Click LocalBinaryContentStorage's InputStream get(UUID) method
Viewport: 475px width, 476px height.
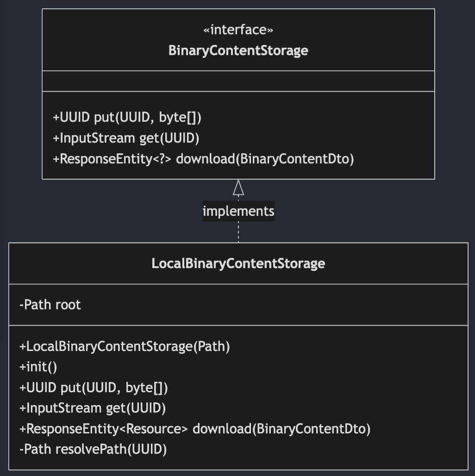click(x=93, y=408)
